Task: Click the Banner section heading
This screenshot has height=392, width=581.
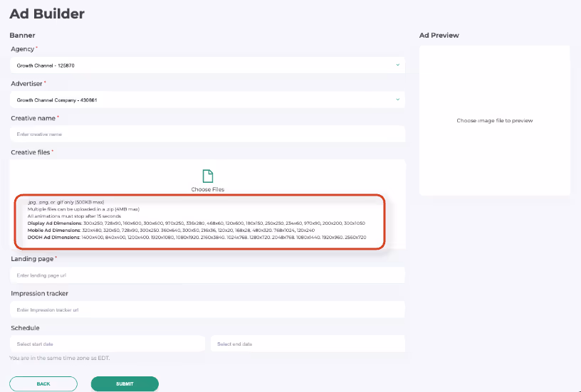Action: [22, 35]
